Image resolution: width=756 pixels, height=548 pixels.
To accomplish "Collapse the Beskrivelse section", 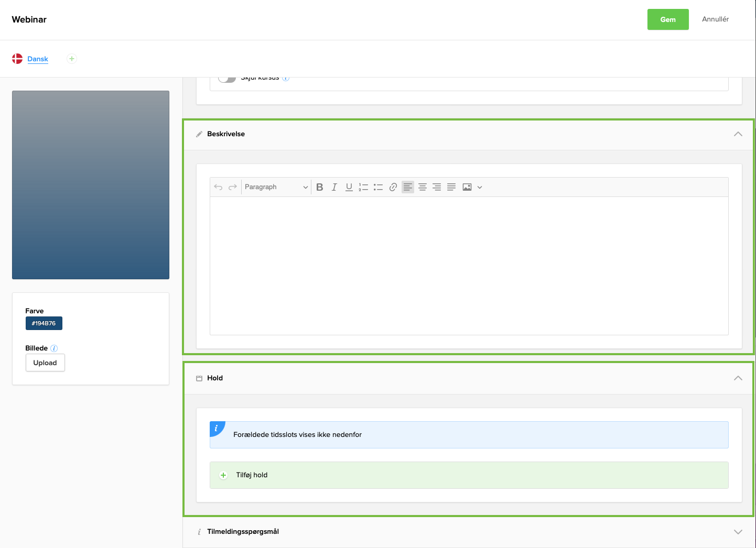I will [x=738, y=134].
